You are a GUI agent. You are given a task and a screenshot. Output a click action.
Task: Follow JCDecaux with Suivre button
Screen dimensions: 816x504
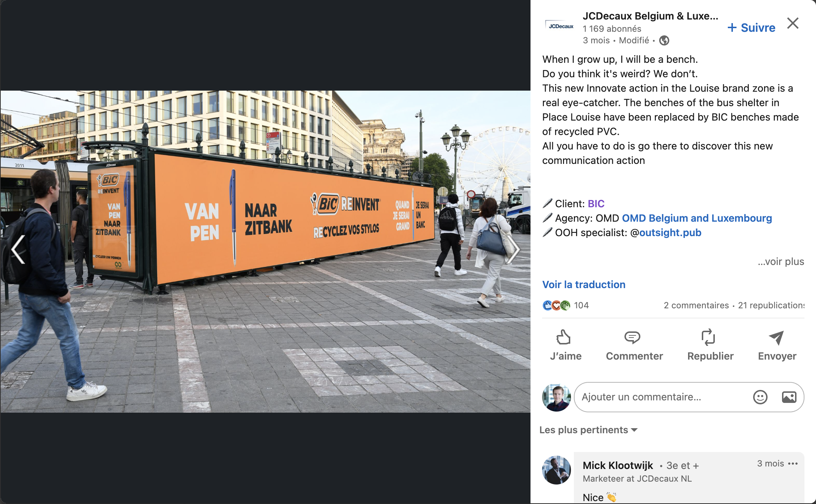(x=751, y=27)
